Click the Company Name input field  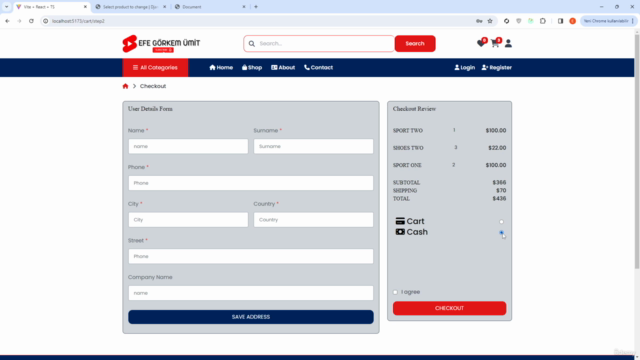[x=251, y=293]
